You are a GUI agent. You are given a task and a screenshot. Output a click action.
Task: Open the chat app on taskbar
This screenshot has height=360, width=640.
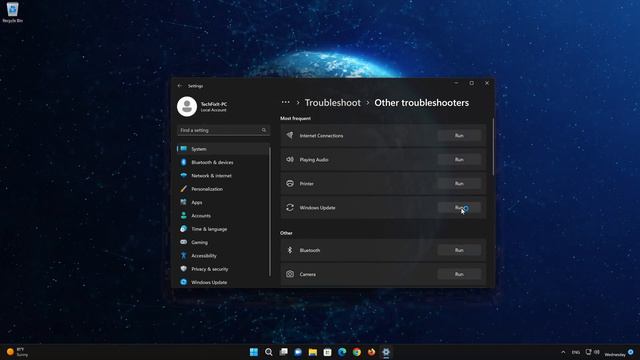(298, 352)
